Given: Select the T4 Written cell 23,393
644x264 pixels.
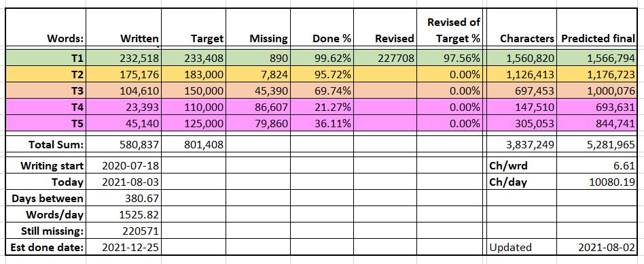Looking at the screenshot, I should click(x=123, y=107).
